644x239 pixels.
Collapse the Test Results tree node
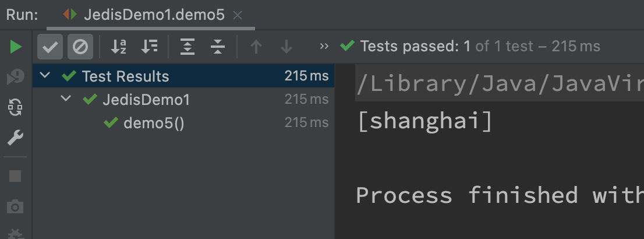(x=45, y=75)
